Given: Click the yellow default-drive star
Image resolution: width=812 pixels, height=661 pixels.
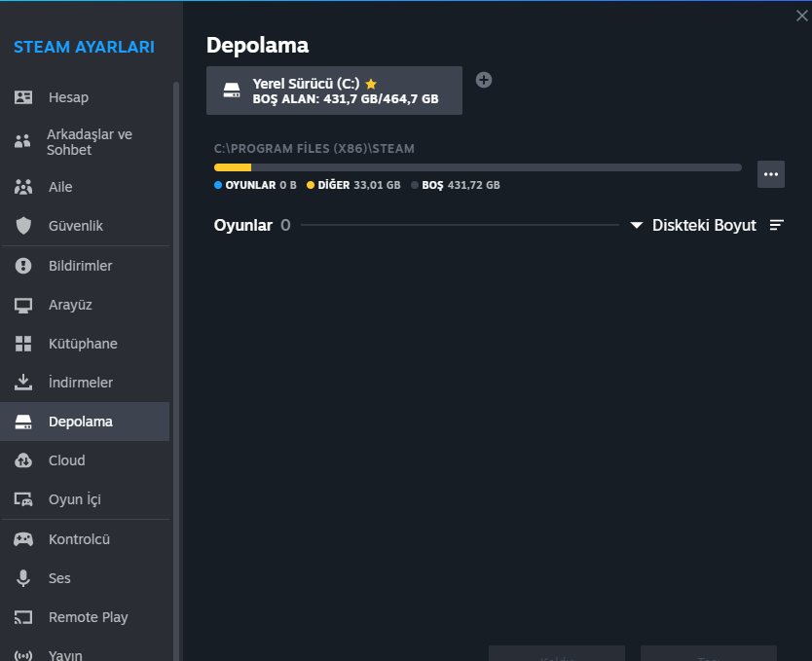Looking at the screenshot, I should 371,84.
